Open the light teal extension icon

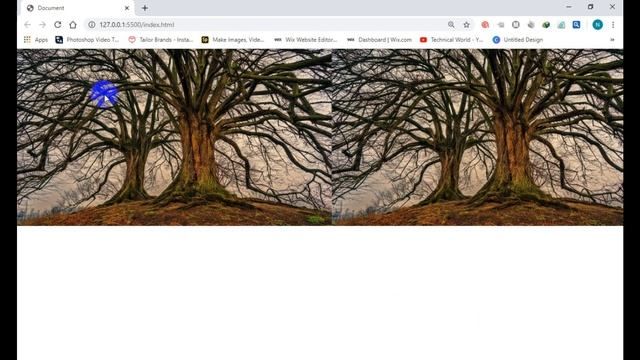561,25
